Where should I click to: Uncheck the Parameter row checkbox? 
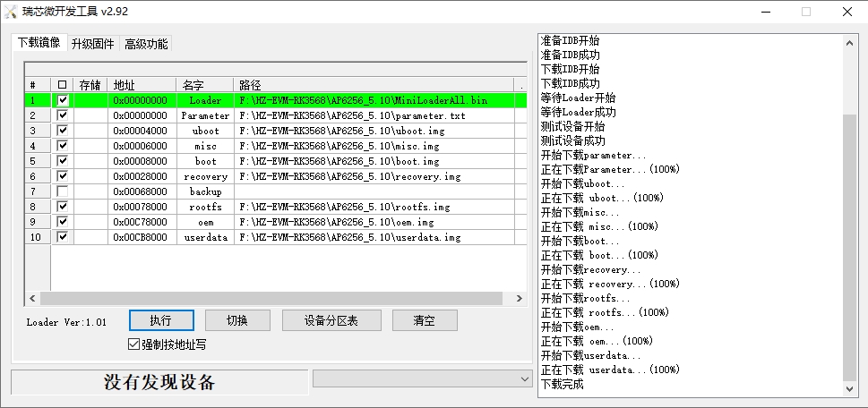coord(63,115)
